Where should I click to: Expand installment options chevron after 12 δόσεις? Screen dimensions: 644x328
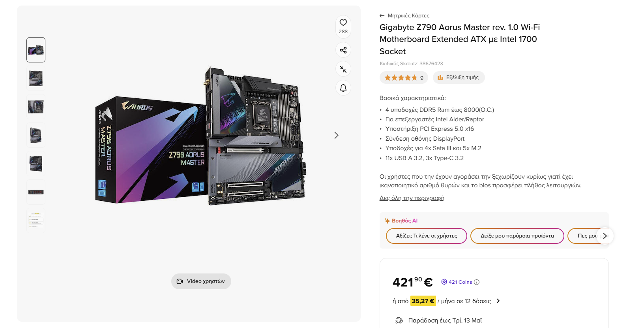[x=498, y=301]
